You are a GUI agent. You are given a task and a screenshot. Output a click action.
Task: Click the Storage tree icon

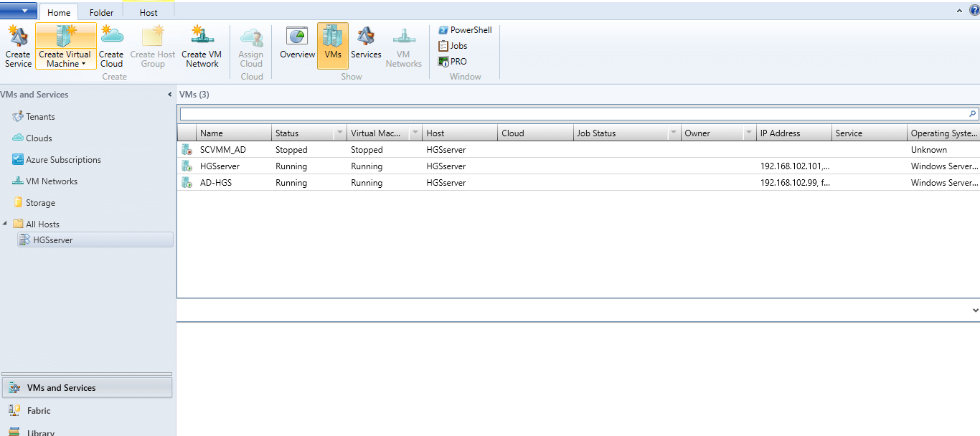18,203
